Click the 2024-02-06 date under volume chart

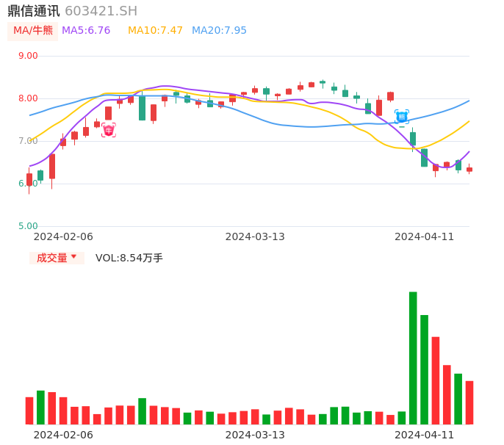tap(63, 435)
